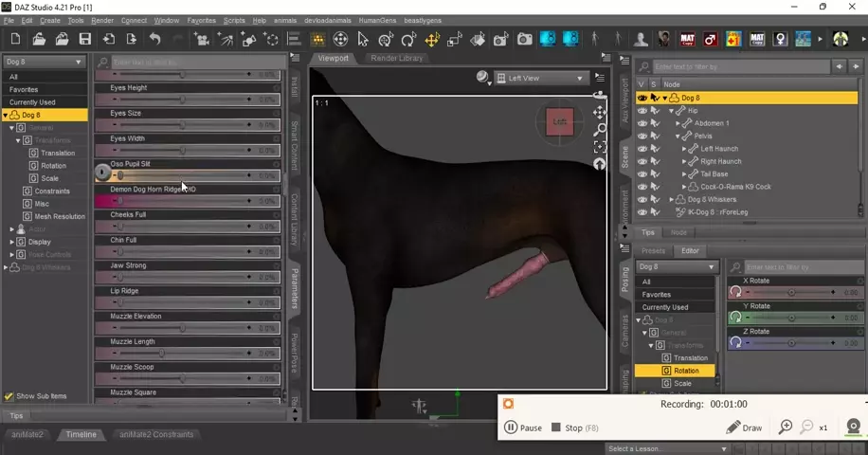Click the viewport zoom magnifier icon
Viewport: 868px width, 455px height.
pos(600,130)
